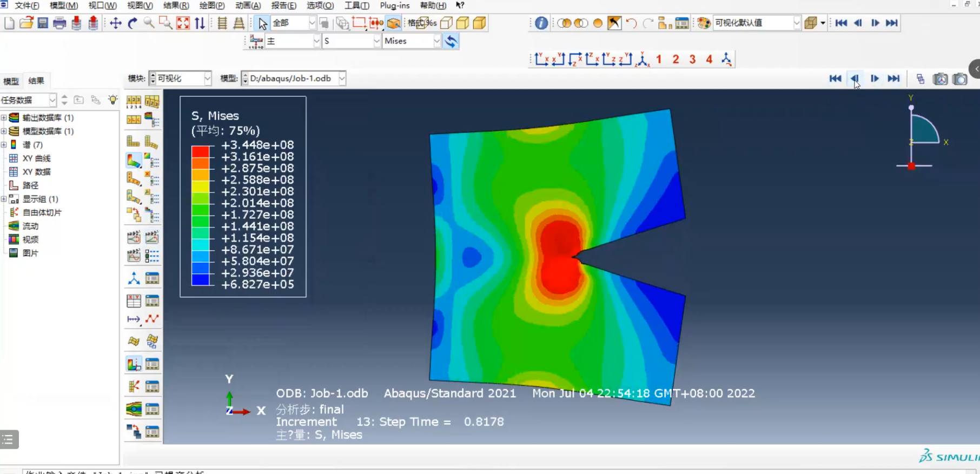
Task: Toggle the highlighted contour plot tool in toolbox
Action: click(x=133, y=161)
